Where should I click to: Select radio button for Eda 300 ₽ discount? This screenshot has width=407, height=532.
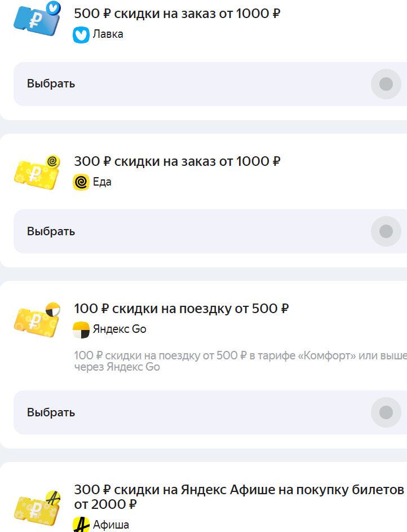pyautogui.click(x=386, y=231)
